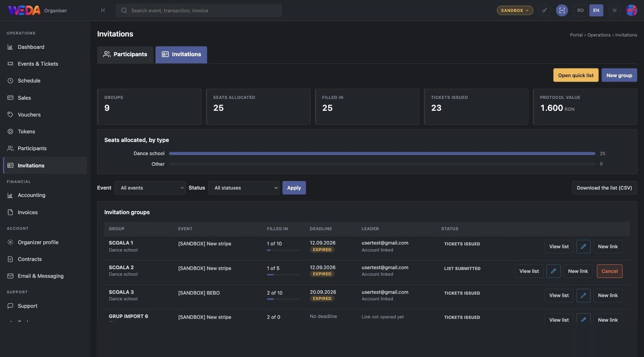Cancel the SCOALA 2 invitation
Screen dimensions: 644x357
(610, 271)
